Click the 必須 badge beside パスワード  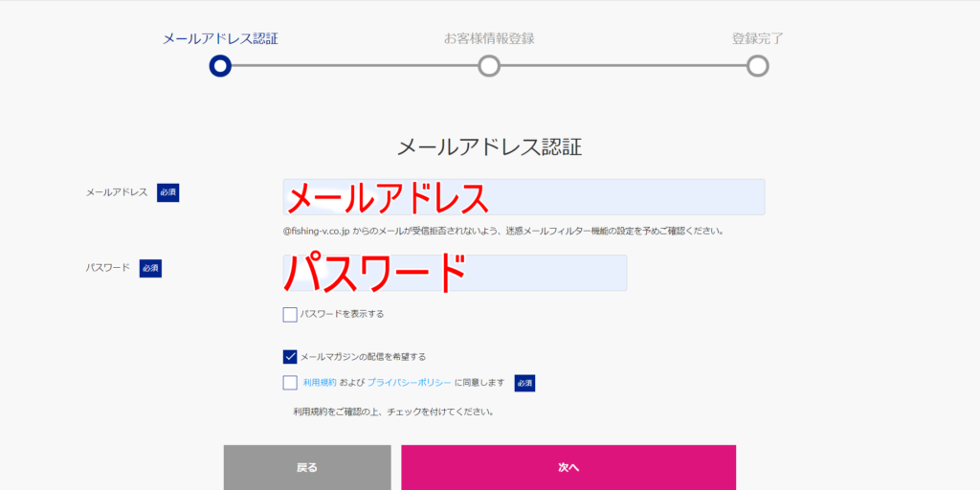[150, 268]
